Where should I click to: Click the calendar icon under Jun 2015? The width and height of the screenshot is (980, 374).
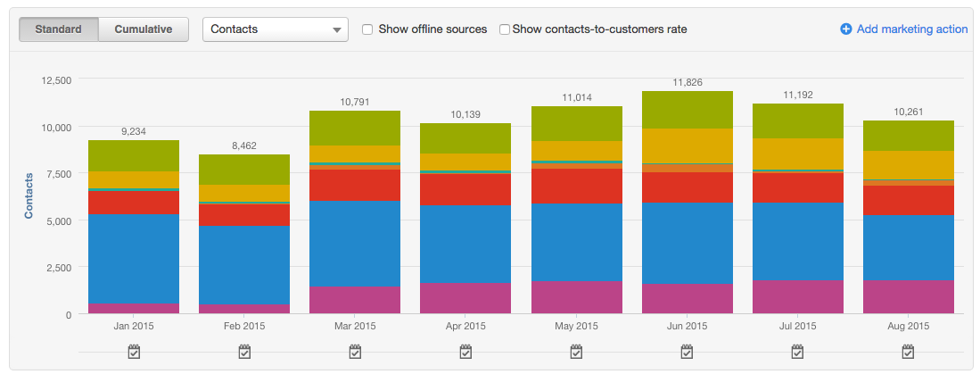pyautogui.click(x=687, y=352)
